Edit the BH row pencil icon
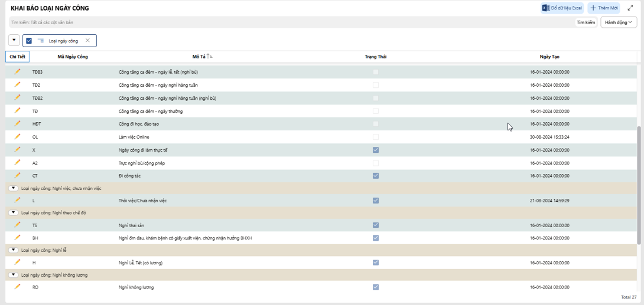The width and height of the screenshot is (644, 305). tap(17, 237)
